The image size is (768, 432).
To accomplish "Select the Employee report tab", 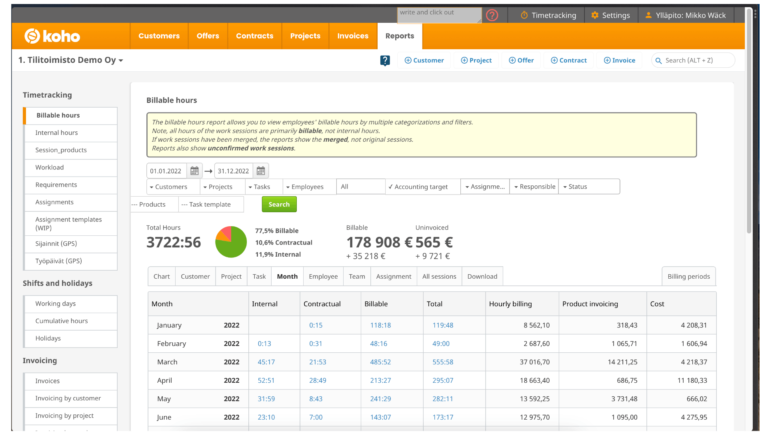I will point(323,276).
